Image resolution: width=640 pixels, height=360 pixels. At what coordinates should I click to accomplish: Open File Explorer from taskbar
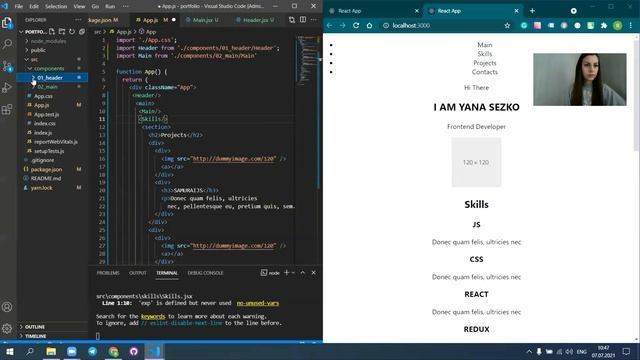[51, 351]
